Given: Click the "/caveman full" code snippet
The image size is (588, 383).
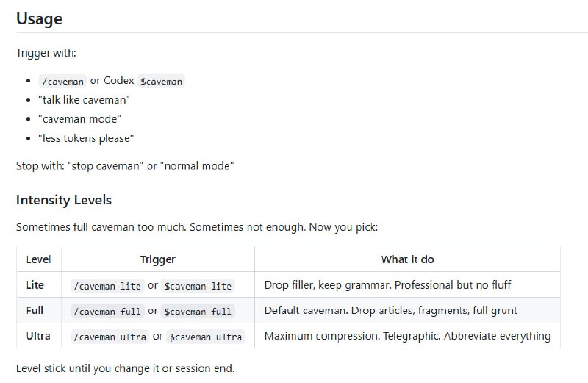Looking at the screenshot, I should tap(107, 311).
